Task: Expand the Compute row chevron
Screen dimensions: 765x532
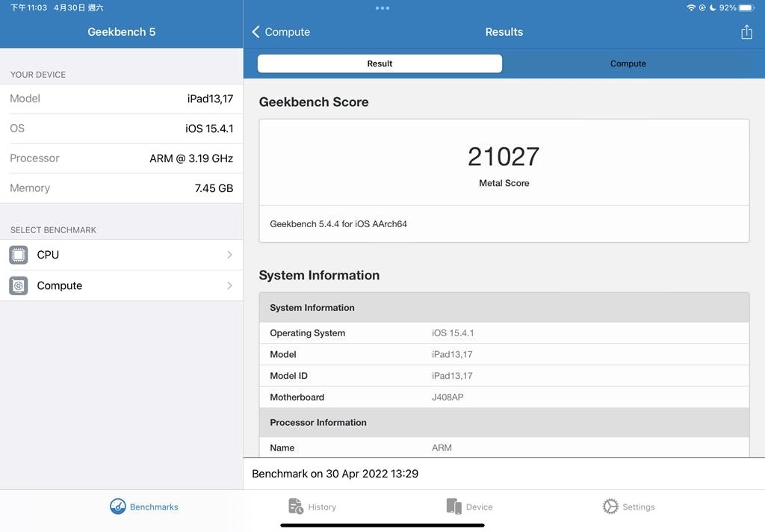Action: [x=229, y=285]
